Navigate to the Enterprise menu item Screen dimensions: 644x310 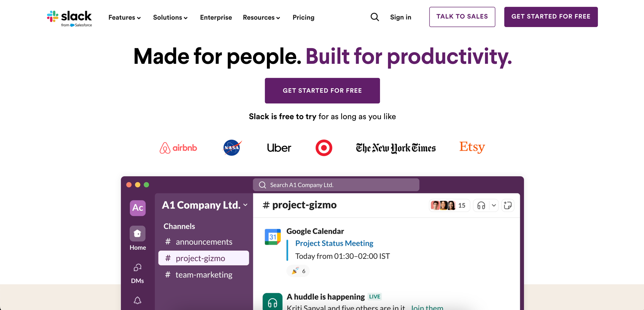point(216,17)
